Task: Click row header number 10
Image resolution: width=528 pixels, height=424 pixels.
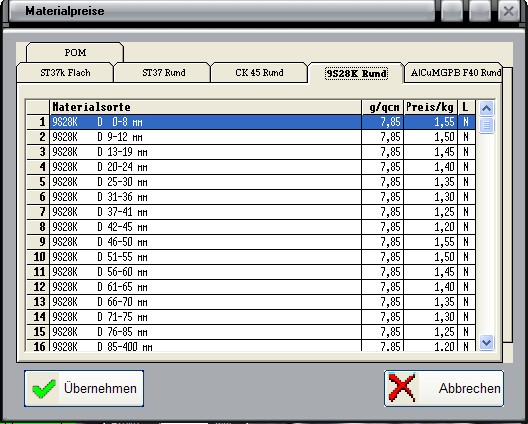Action: [x=38, y=257]
